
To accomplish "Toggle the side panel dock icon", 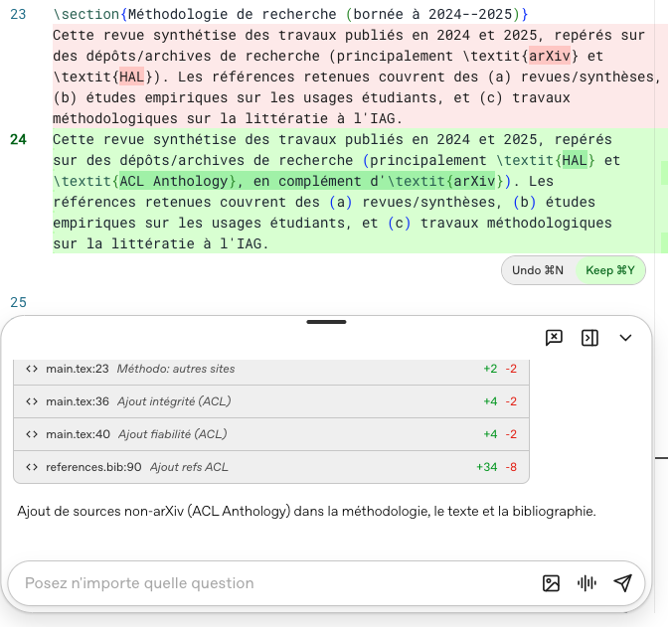I will [x=589, y=338].
